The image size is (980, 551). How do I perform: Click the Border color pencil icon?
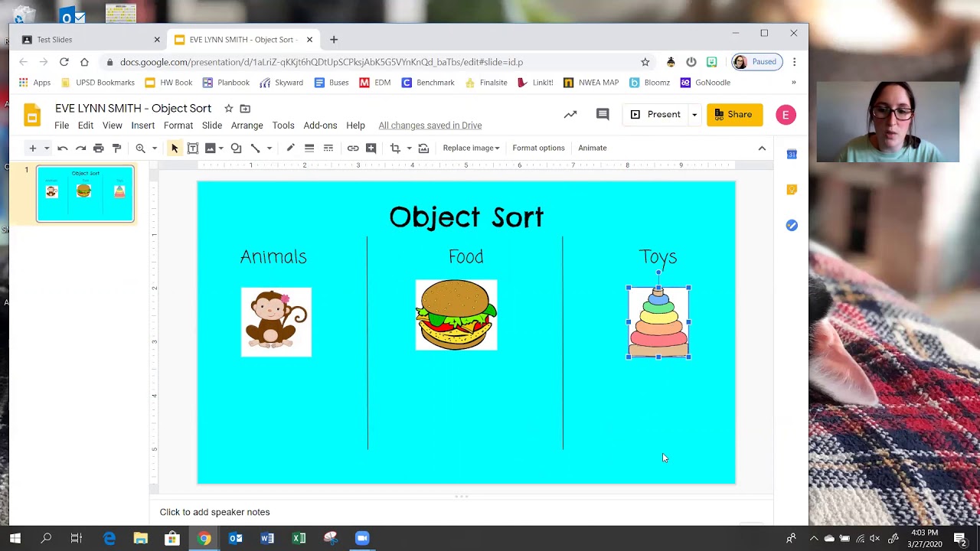tap(290, 148)
